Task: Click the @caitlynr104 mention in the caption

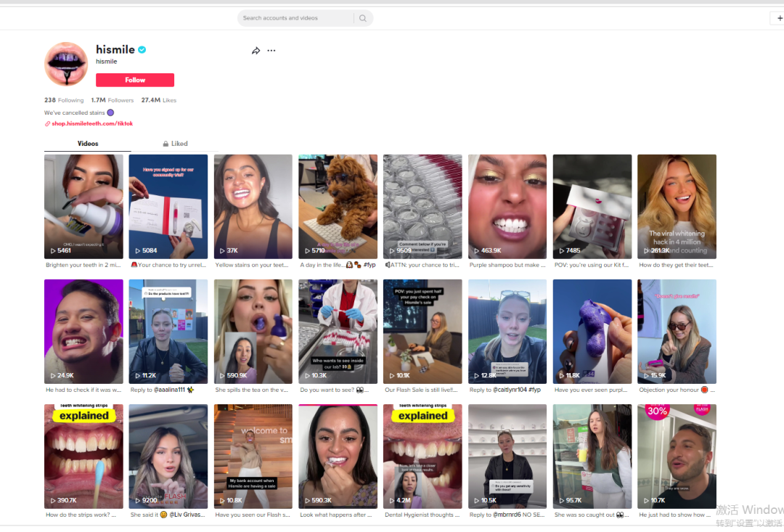Action: [x=510, y=390]
